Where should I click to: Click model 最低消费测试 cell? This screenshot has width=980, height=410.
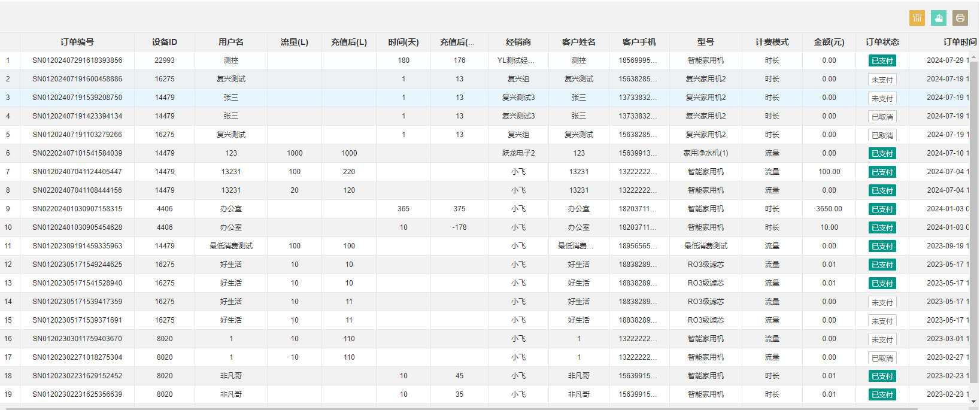pyautogui.click(x=706, y=246)
